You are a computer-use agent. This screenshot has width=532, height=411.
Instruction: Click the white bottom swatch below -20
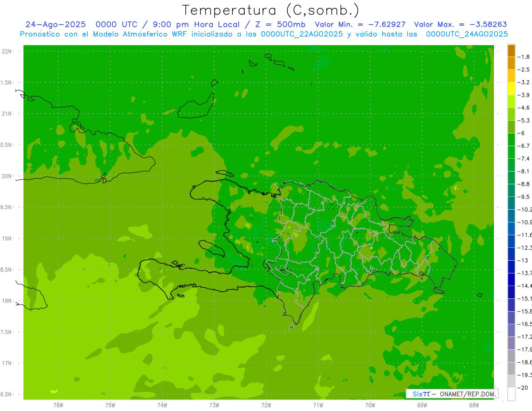pos(511,394)
